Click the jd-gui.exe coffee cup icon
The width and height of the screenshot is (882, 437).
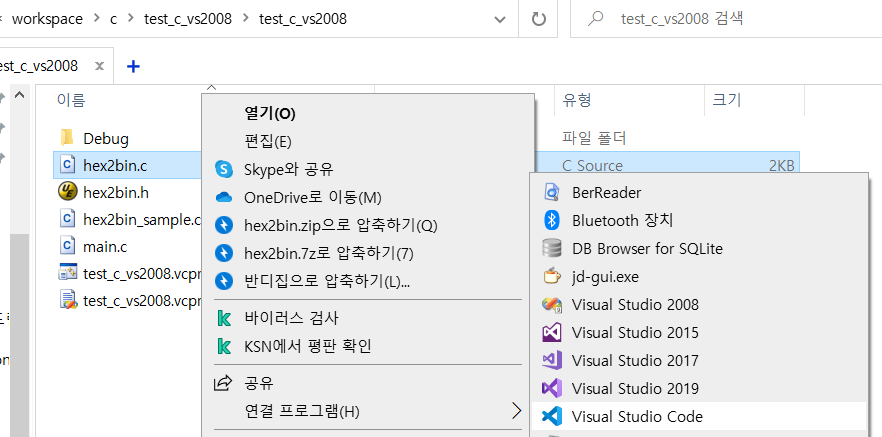coord(551,276)
